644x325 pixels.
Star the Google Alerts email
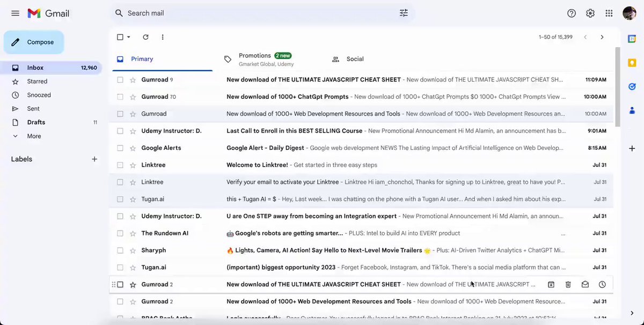pyautogui.click(x=133, y=148)
